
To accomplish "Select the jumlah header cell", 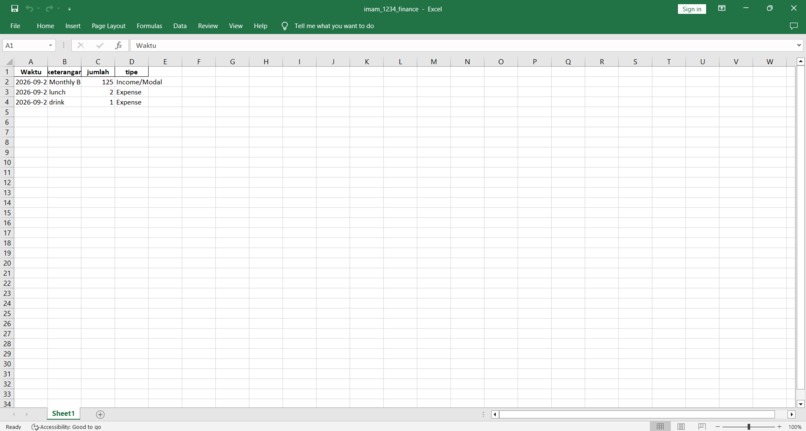I will 98,72.
